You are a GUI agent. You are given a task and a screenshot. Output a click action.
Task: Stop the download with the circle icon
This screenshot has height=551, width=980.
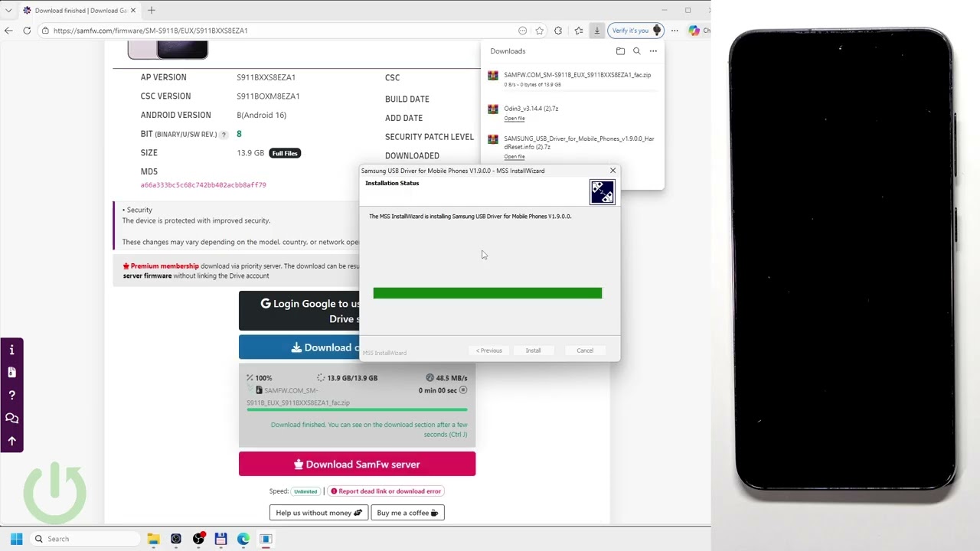(463, 390)
